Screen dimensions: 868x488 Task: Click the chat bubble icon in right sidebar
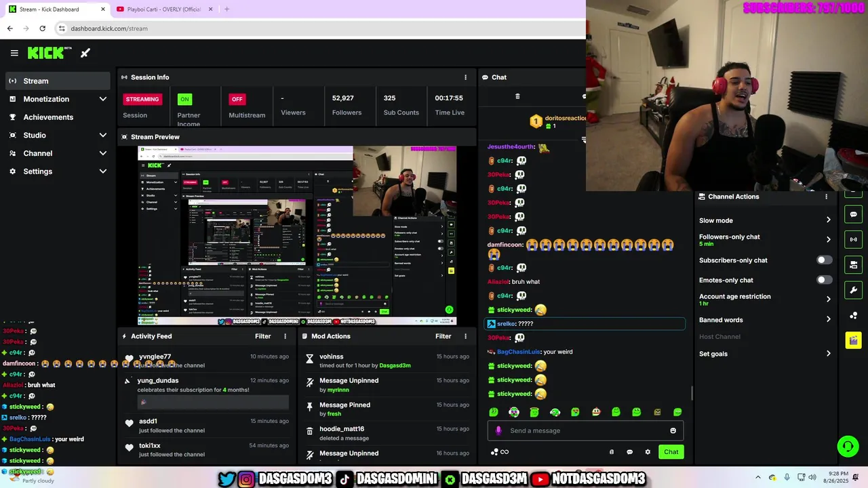pos(853,214)
